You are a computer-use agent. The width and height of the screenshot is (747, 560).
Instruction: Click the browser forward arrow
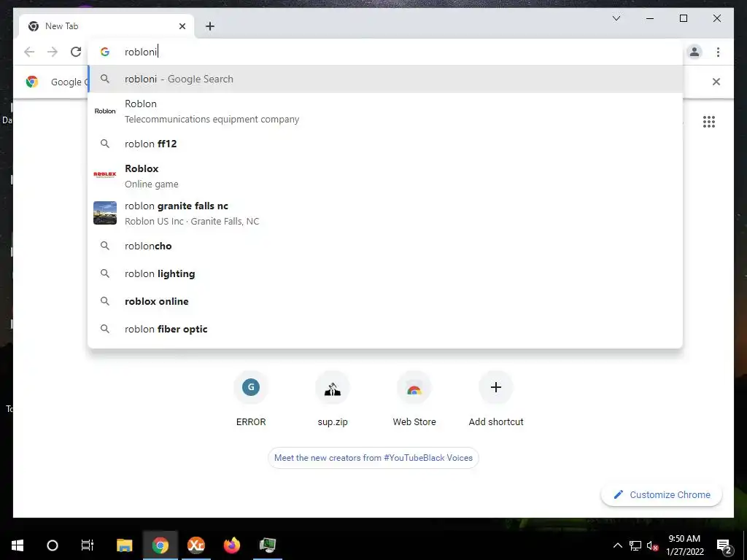pyautogui.click(x=53, y=52)
